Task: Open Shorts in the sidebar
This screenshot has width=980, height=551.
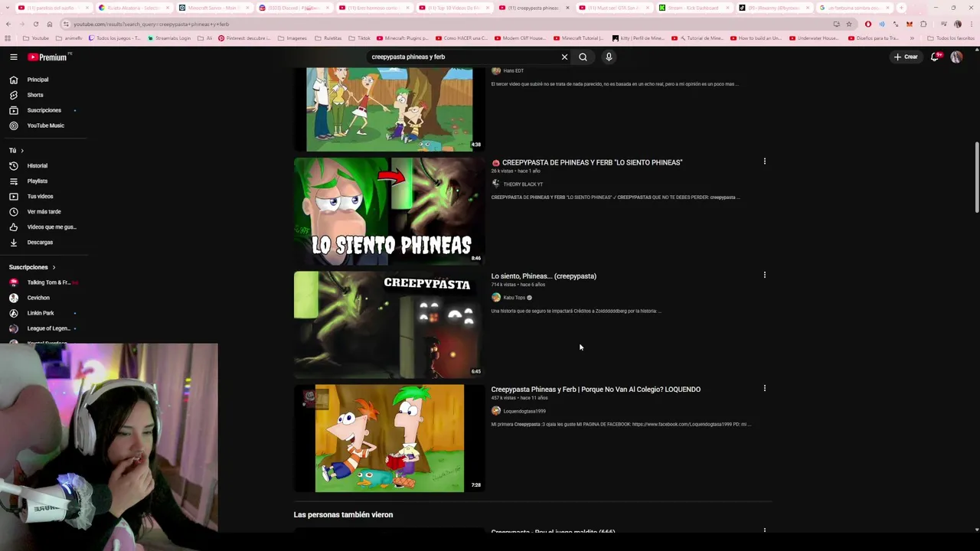Action: tap(35, 95)
